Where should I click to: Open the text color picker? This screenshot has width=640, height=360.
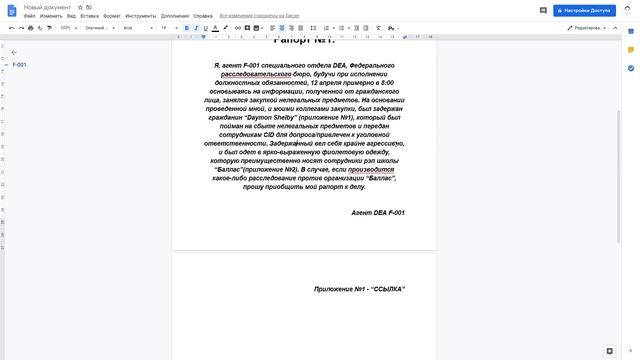(x=215, y=28)
